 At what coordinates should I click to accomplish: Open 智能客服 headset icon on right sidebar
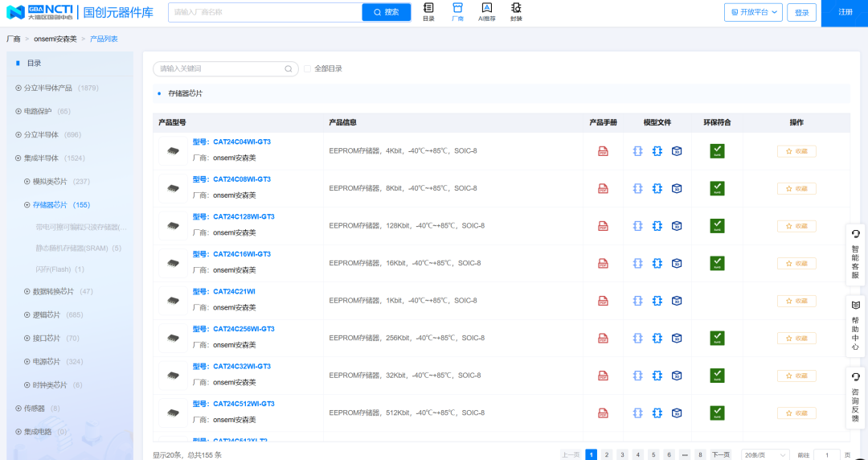pos(855,254)
